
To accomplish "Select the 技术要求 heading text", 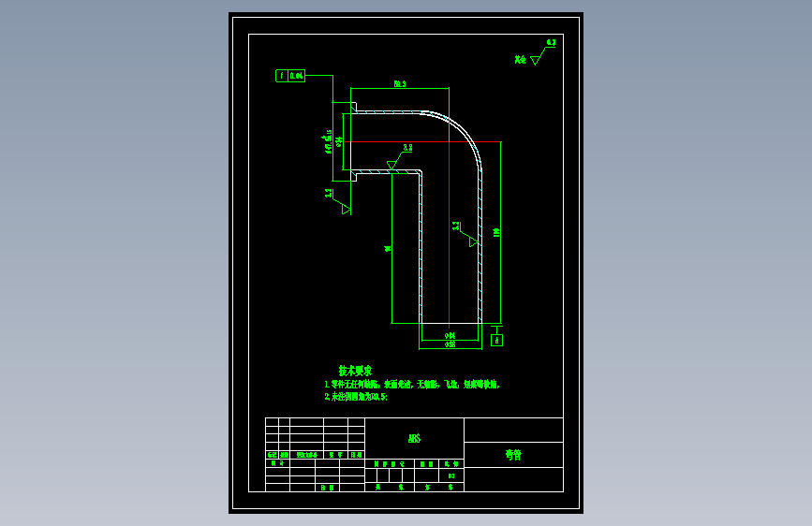I will (x=355, y=371).
